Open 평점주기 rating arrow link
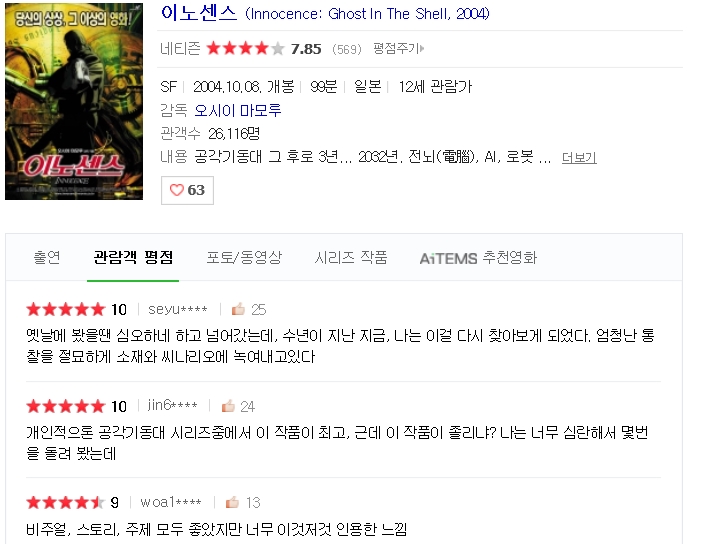Screen dimensions: 720x544 pyautogui.click(x=398, y=48)
